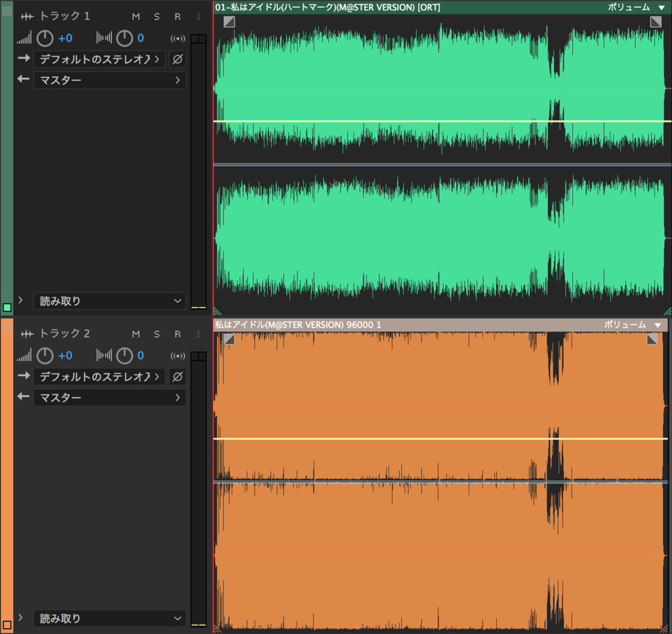Click the Track 2 volume knob
672x634 pixels.
tap(45, 355)
